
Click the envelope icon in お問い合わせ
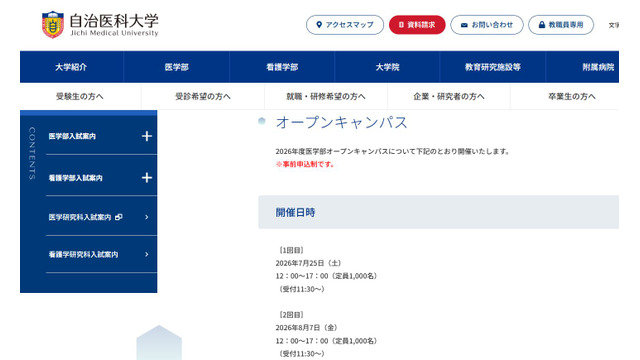(x=464, y=25)
